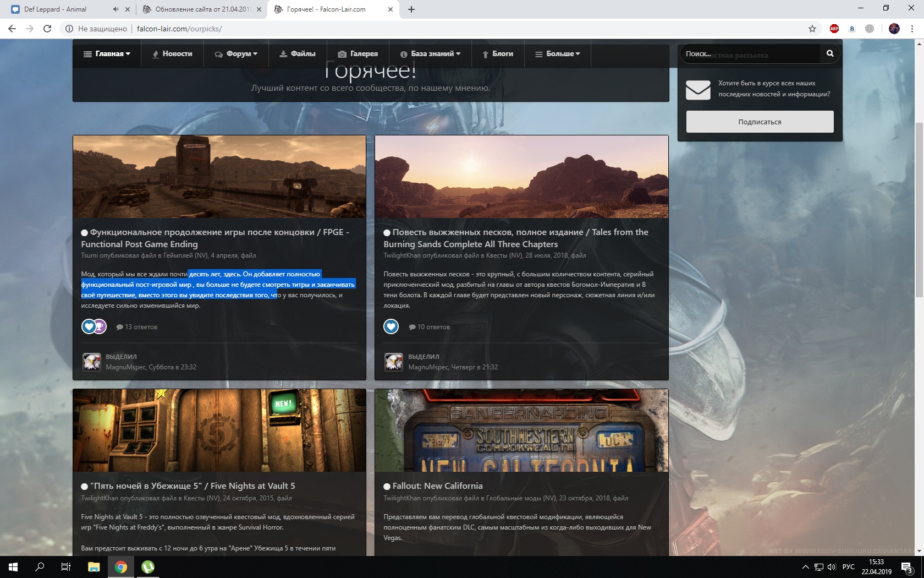
Task: Click the 13 ответов replies link
Action: click(137, 327)
